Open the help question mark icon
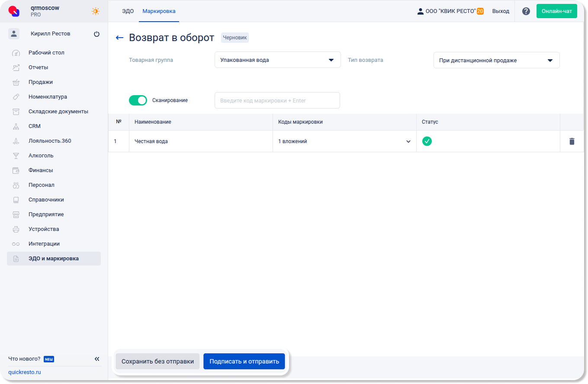 [x=526, y=11]
